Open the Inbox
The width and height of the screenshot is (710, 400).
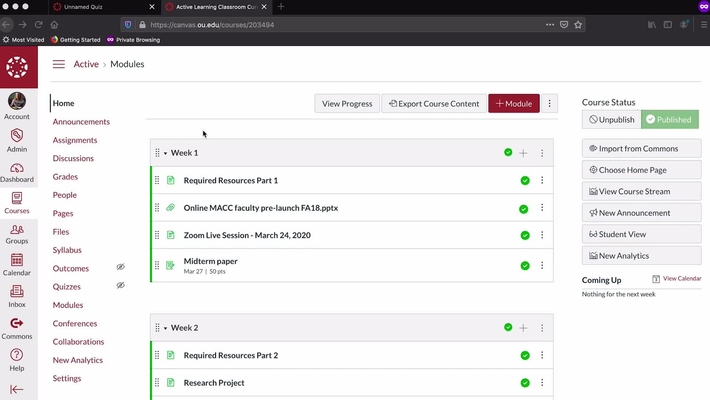17,297
